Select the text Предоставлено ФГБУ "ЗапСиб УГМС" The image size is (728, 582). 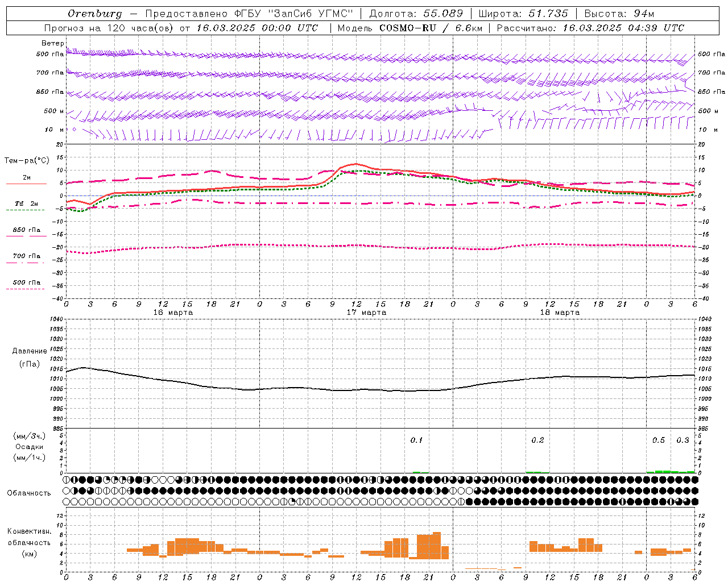[249, 14]
